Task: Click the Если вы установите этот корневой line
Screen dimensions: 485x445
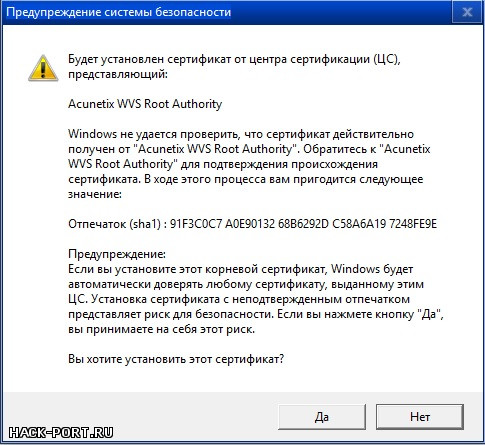Action: [x=241, y=269]
